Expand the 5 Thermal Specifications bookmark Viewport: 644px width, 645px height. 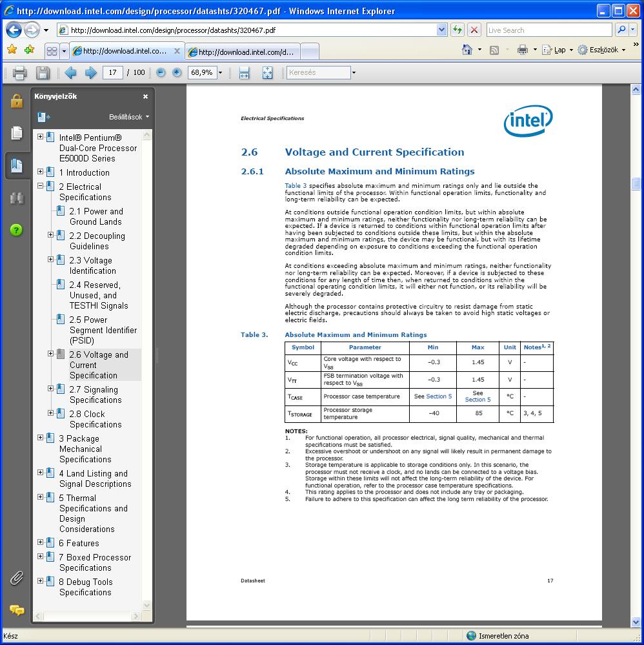coord(40,497)
